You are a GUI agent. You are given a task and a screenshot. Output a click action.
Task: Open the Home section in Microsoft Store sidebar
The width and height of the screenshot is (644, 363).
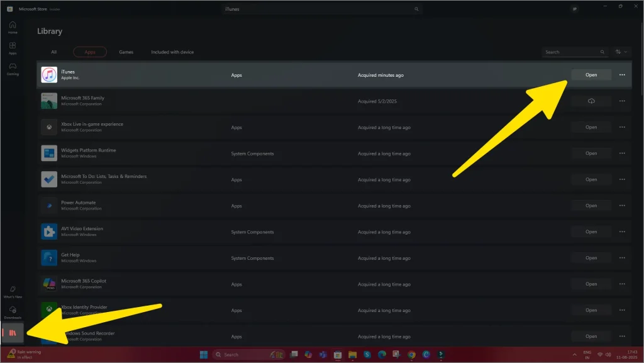point(11,25)
